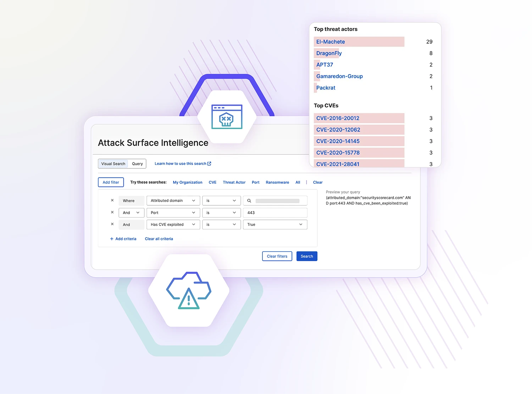Screen dimensions: 532x394
Task: Try the My Organization sample search
Action: [188, 182]
